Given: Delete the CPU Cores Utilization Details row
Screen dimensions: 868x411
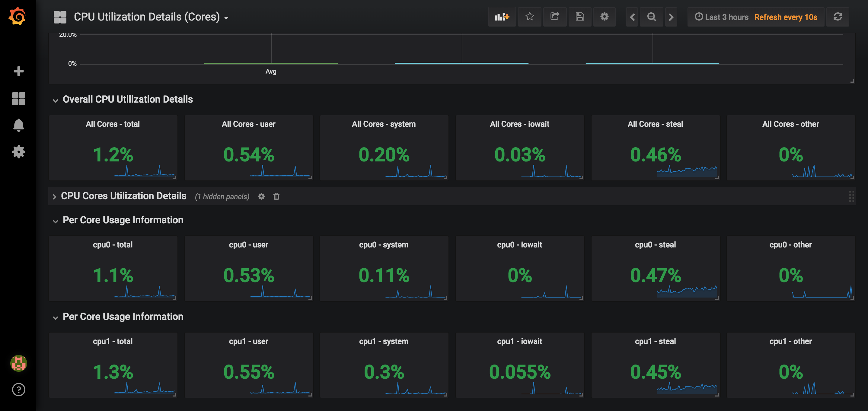Looking at the screenshot, I should [276, 196].
